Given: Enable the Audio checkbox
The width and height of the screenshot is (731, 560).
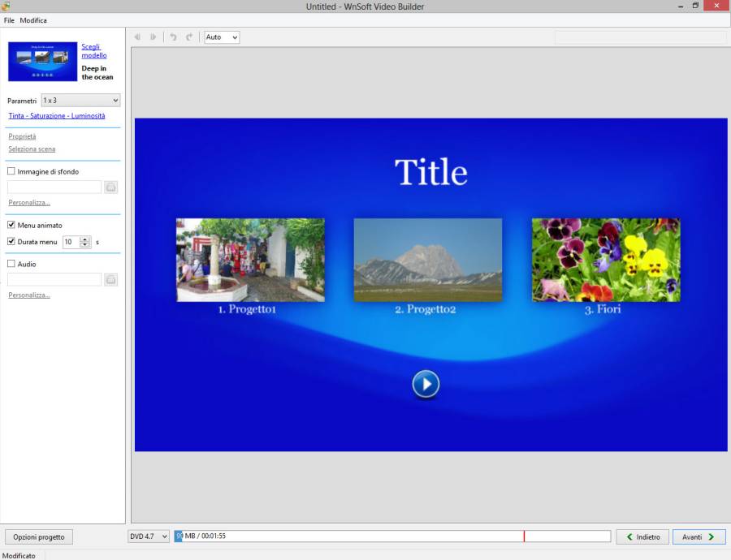Looking at the screenshot, I should pos(11,265).
